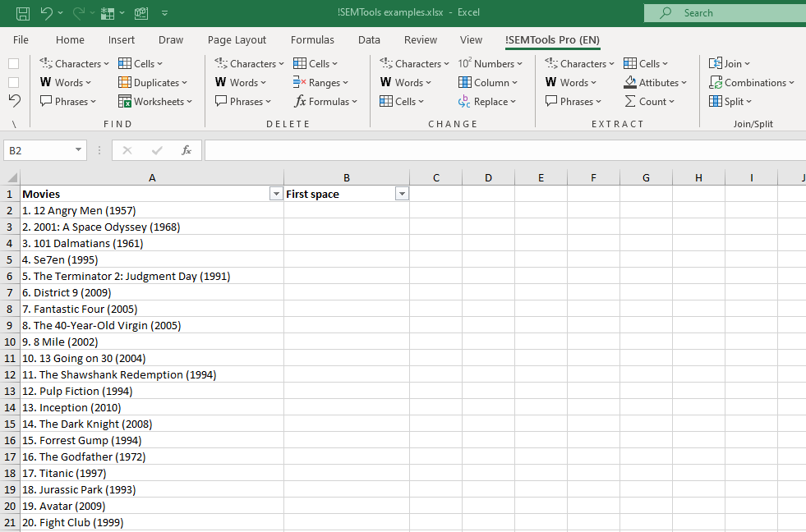Select column B header
The image size is (806, 532).
click(347, 177)
